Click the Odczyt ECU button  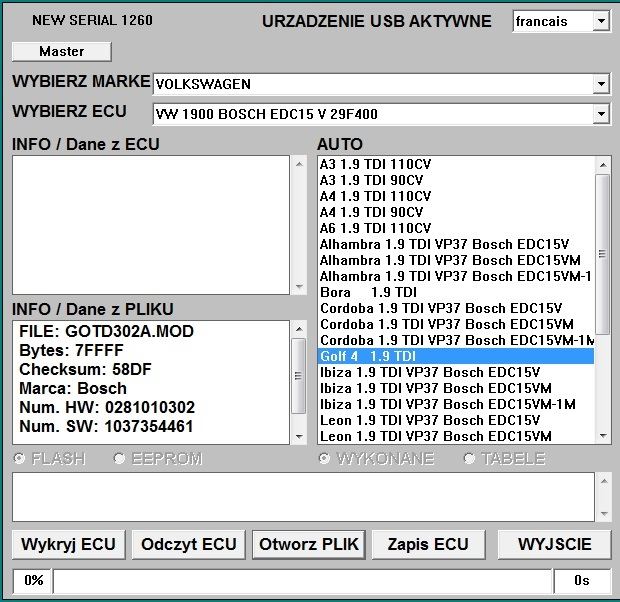pyautogui.click(x=189, y=544)
